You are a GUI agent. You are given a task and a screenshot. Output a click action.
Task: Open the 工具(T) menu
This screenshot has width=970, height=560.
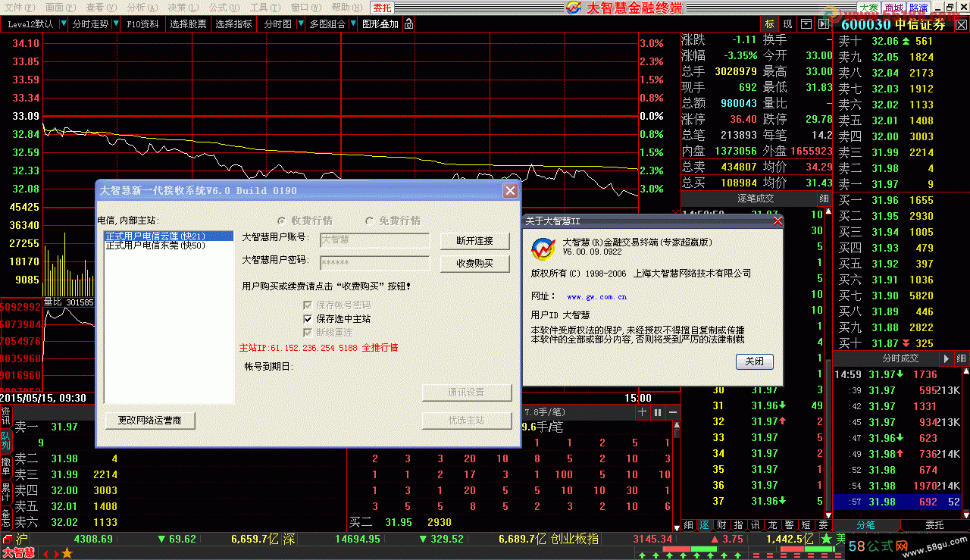264,8
